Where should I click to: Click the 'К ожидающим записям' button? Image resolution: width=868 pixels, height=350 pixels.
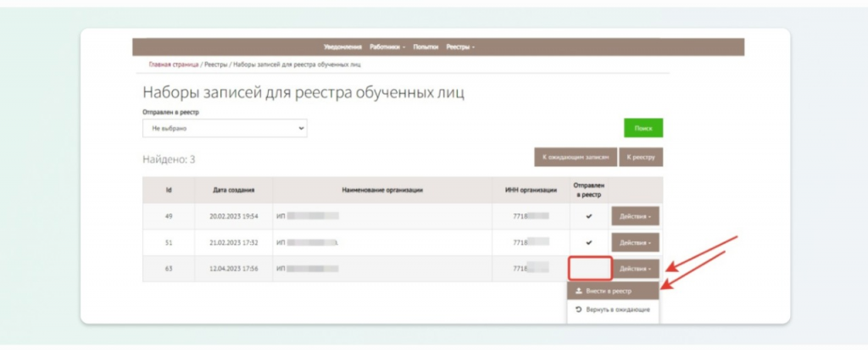click(572, 157)
